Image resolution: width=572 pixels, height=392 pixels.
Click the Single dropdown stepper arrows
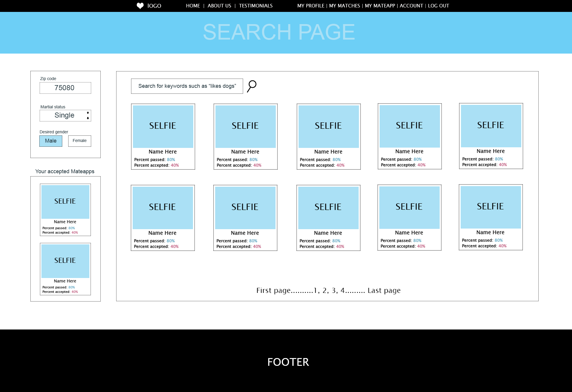point(88,115)
